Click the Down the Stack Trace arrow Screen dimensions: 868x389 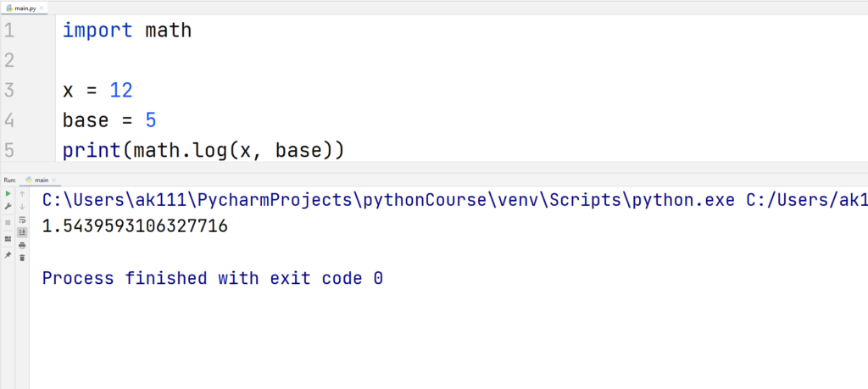[x=22, y=207]
